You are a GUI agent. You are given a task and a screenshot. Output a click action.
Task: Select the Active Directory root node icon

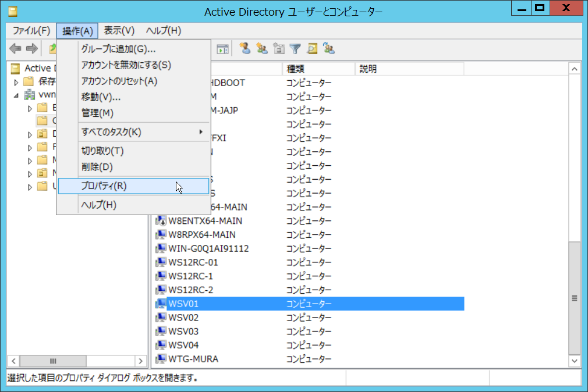pyautogui.click(x=15, y=68)
